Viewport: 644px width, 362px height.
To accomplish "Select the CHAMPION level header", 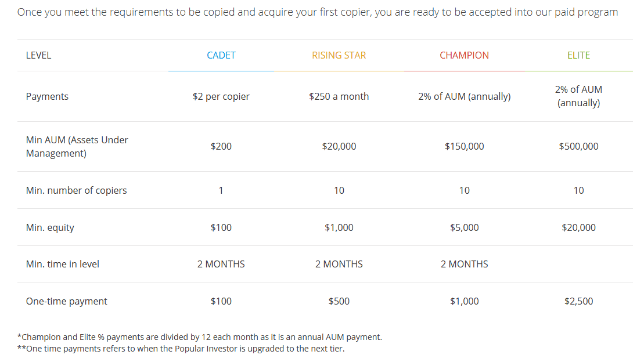I will [464, 56].
